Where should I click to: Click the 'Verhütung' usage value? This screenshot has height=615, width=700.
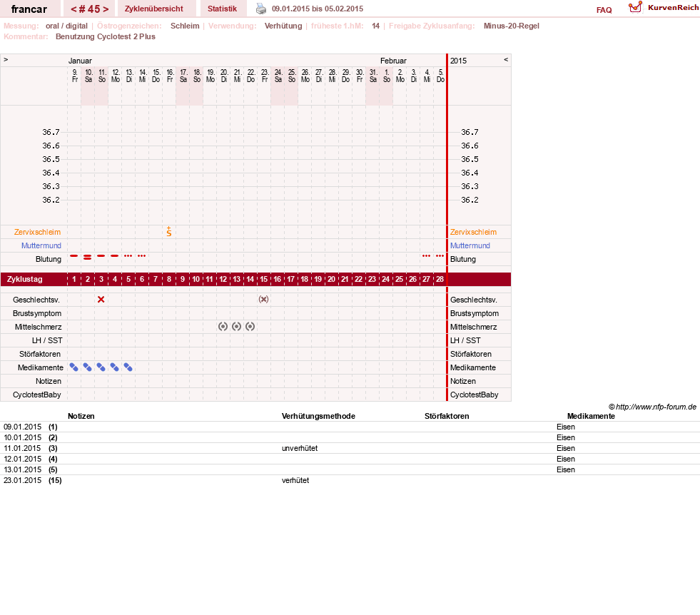coord(283,26)
